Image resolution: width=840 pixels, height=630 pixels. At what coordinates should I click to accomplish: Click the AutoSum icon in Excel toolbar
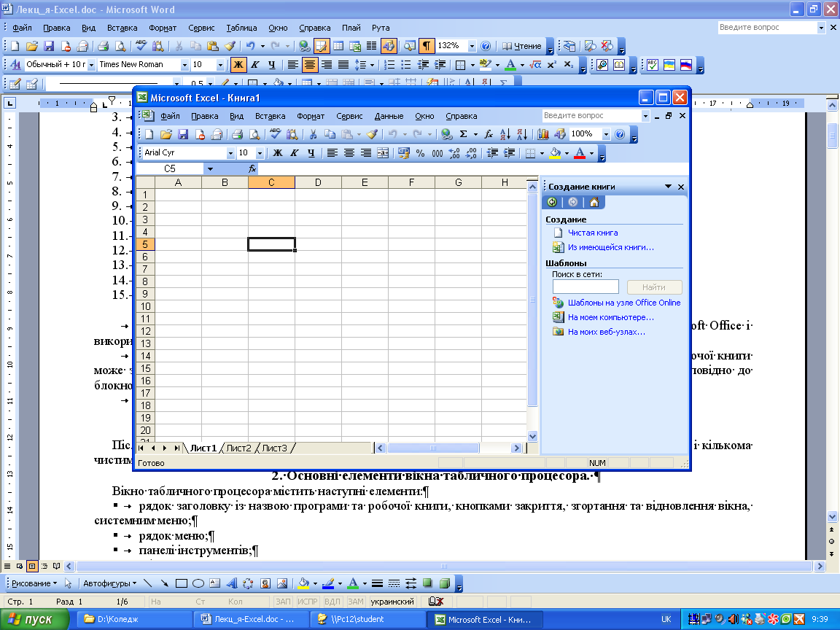point(464,134)
